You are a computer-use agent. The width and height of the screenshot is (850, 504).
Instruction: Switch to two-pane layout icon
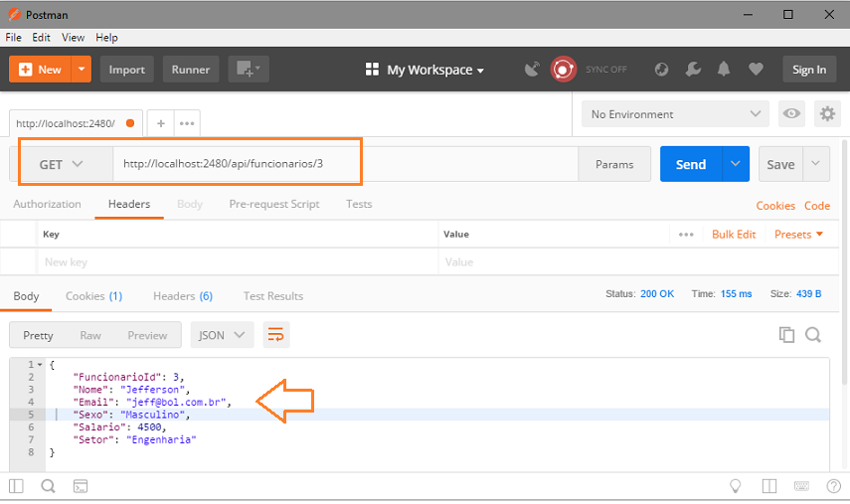[769, 486]
